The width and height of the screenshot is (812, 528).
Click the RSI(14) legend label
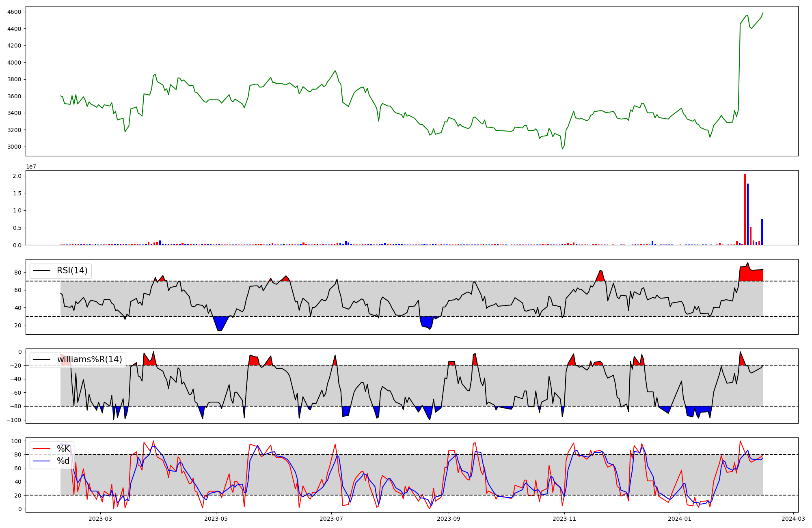pos(72,270)
